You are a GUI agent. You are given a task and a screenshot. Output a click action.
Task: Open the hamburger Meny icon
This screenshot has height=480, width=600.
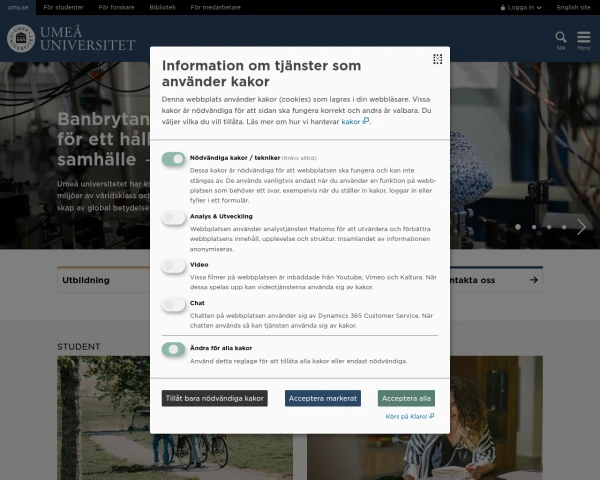coord(583,39)
